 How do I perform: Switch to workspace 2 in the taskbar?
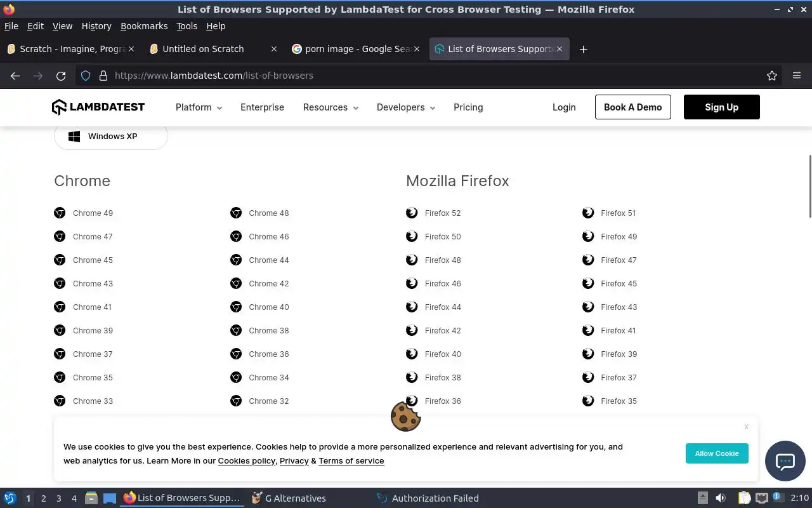(x=43, y=498)
